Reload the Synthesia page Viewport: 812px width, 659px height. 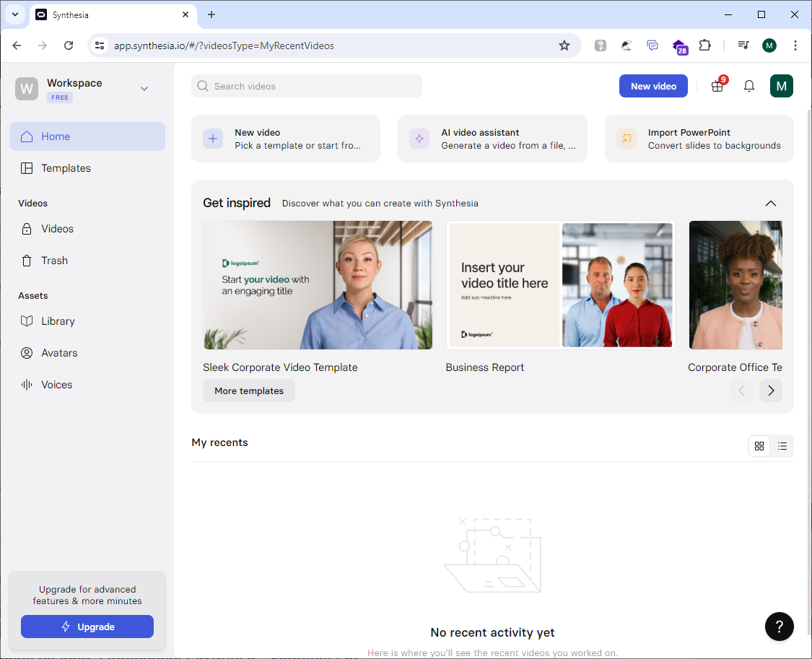click(x=69, y=45)
